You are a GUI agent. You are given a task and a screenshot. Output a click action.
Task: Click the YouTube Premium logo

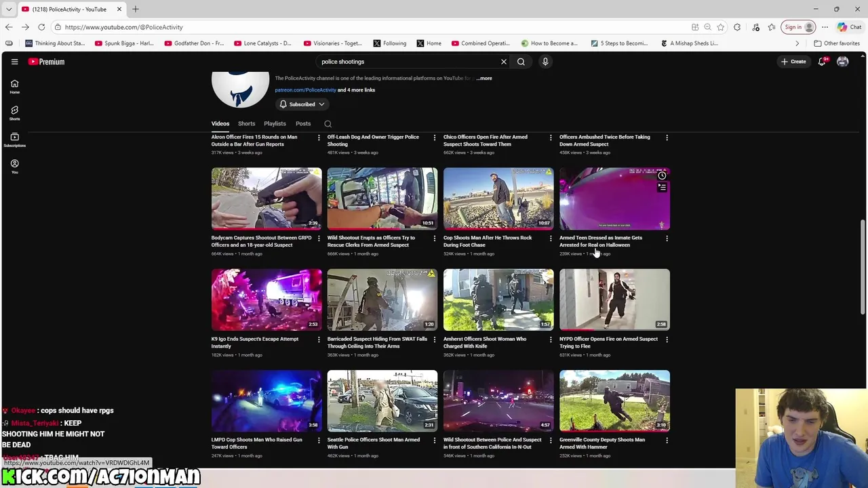point(46,62)
